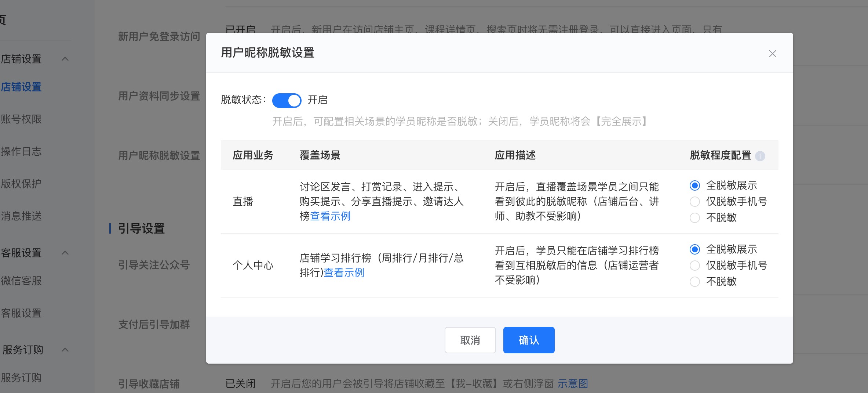The height and width of the screenshot is (393, 868).
Task: Confirm with the 确认 button
Action: 529,340
